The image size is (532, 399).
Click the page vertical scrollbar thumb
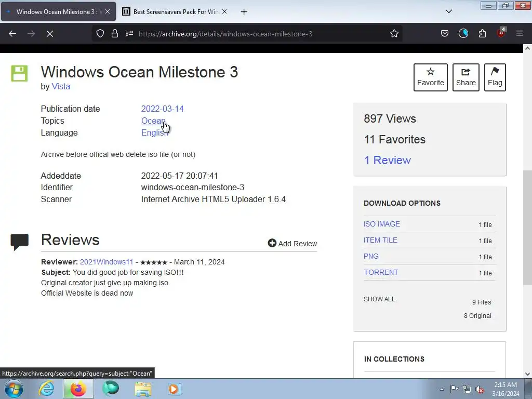pyautogui.click(x=528, y=228)
